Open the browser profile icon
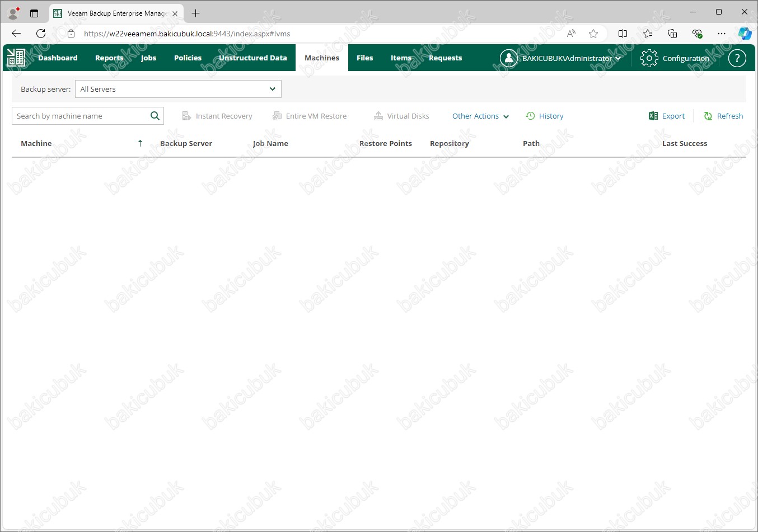Viewport: 758px width, 532px height. click(x=13, y=13)
